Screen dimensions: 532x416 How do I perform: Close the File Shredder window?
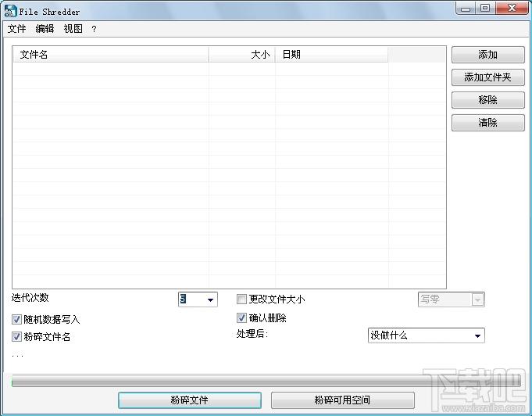(x=512, y=8)
